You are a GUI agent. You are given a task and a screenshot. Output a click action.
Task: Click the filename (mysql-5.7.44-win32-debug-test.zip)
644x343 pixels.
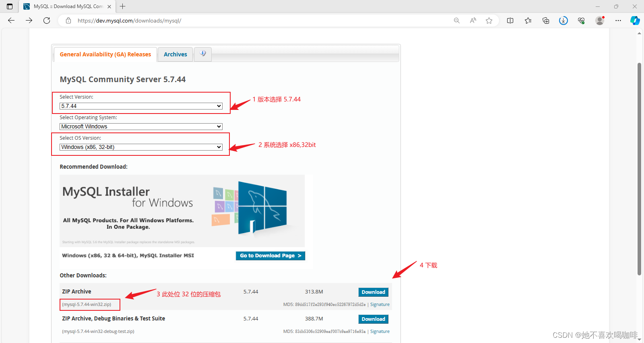click(98, 331)
